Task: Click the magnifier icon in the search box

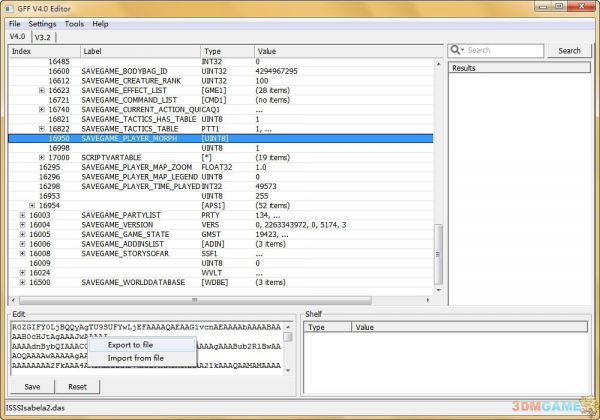Action: (456, 50)
